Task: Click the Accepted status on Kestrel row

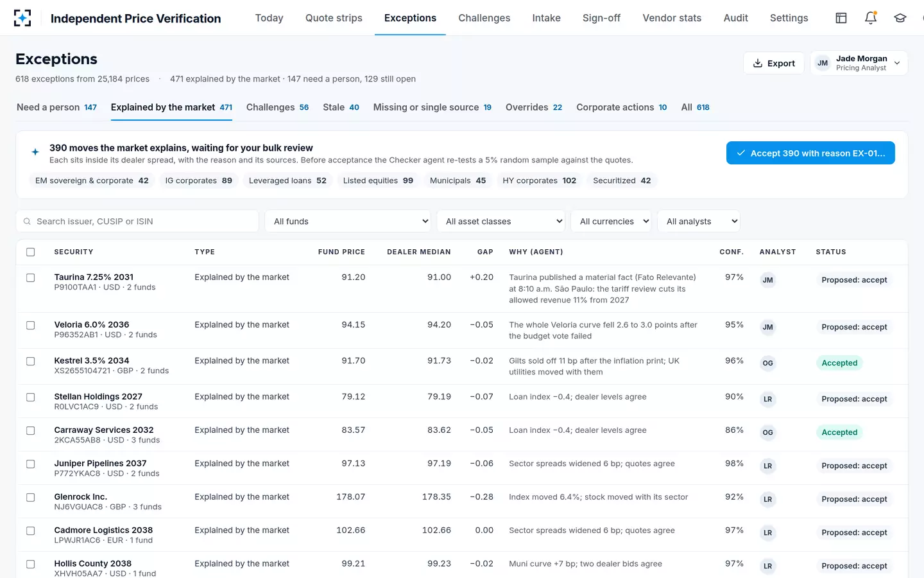Action: [x=839, y=363]
